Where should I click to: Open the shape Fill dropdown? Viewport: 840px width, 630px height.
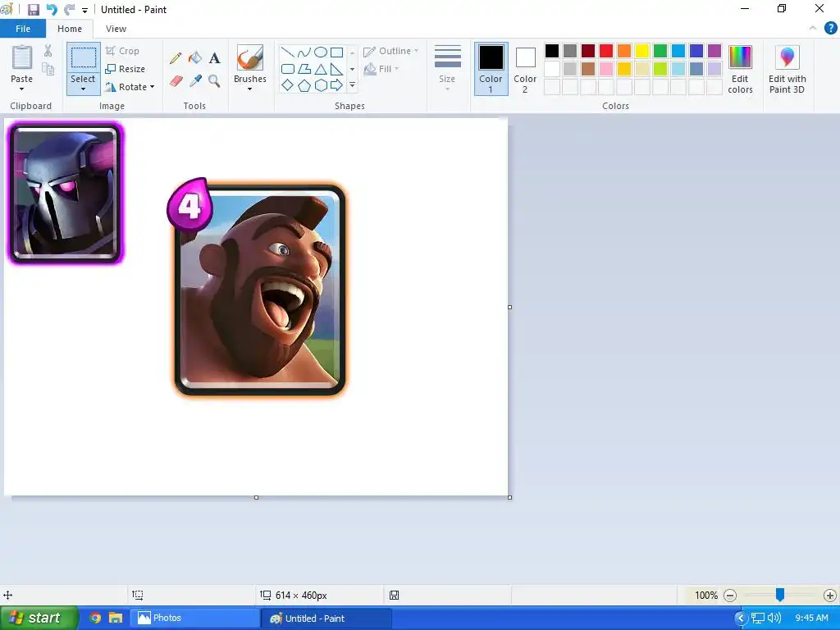381,69
